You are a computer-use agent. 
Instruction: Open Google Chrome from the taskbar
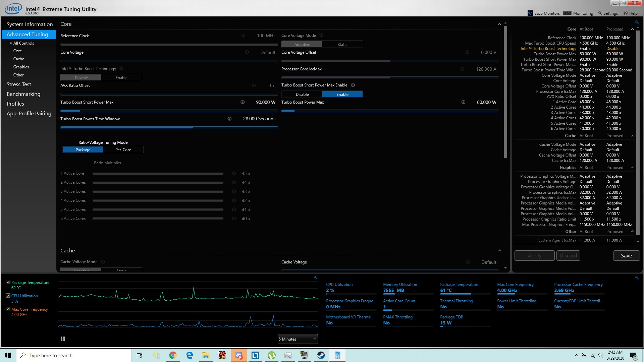(x=173, y=355)
